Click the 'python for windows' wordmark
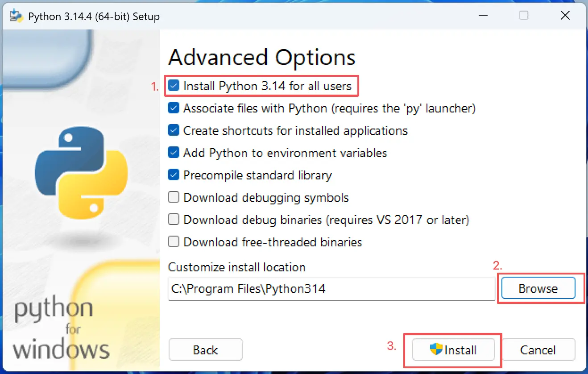 click(x=61, y=329)
